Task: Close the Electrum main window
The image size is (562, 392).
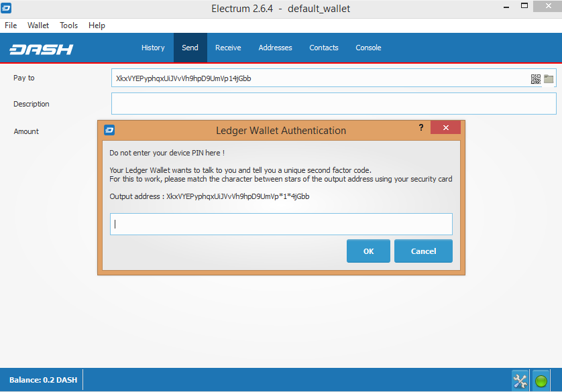Action: coord(548,6)
